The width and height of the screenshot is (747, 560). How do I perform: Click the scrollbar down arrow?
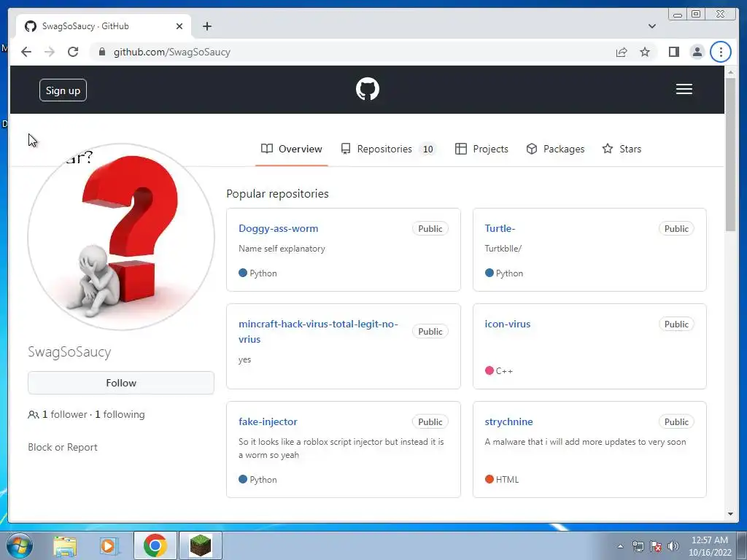point(730,514)
